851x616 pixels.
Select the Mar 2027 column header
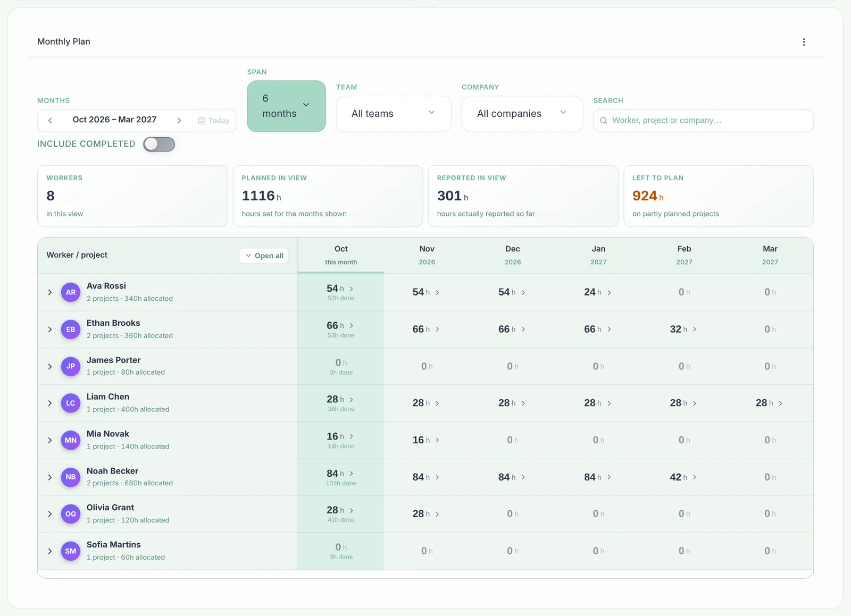tap(770, 255)
